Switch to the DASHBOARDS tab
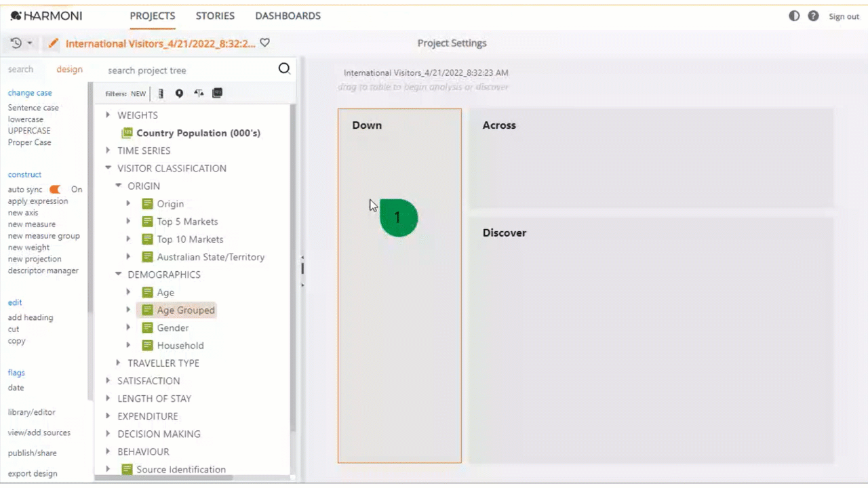Screen dimensions: 868x488 (288, 16)
